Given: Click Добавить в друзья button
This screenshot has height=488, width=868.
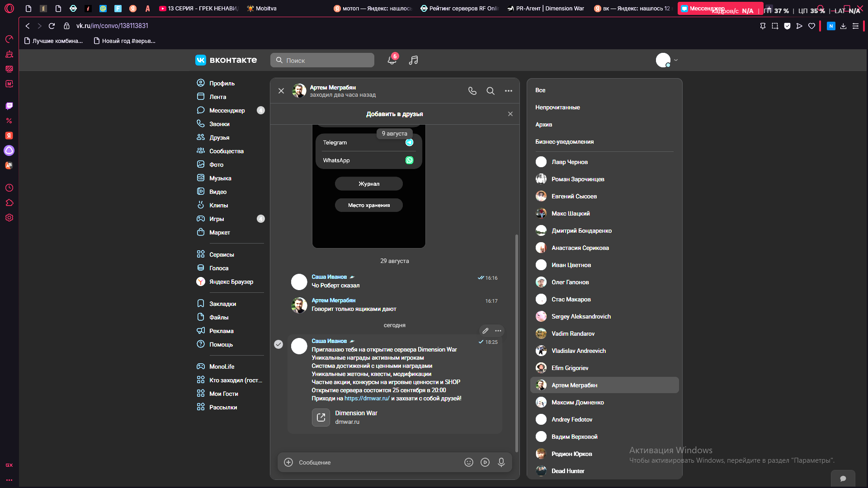Looking at the screenshot, I should (x=395, y=114).
